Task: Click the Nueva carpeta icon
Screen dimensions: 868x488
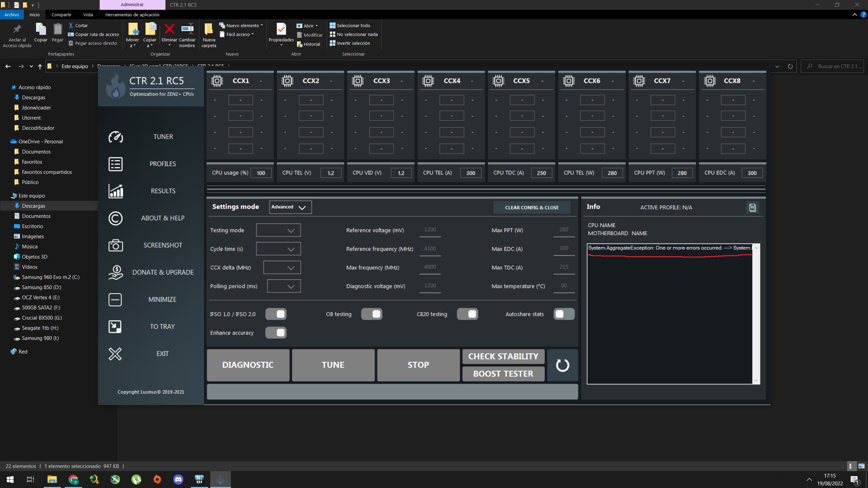Action: (x=209, y=29)
